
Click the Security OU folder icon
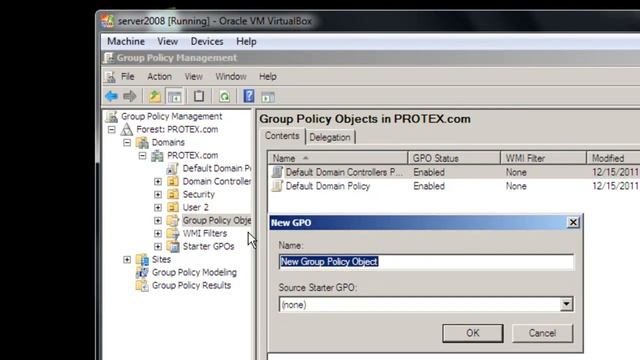pos(173,194)
